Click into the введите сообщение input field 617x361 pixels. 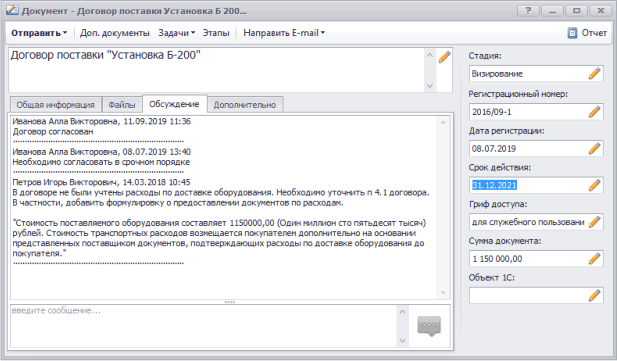(203, 326)
